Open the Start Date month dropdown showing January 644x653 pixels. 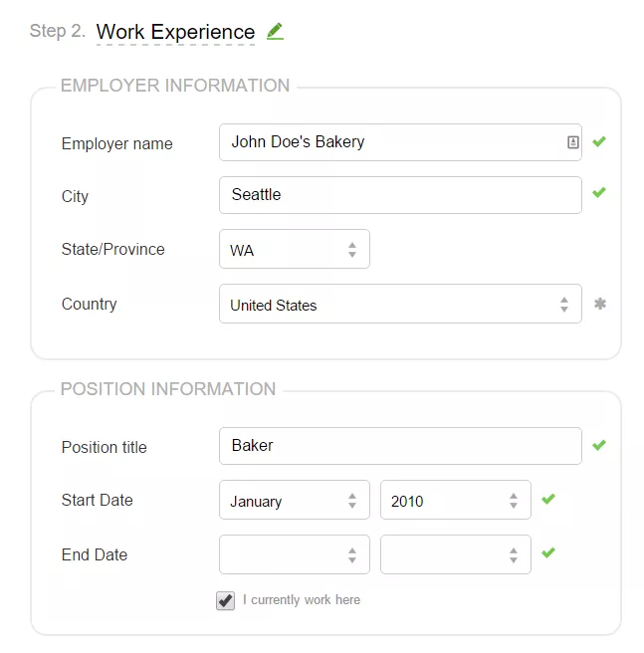click(295, 500)
